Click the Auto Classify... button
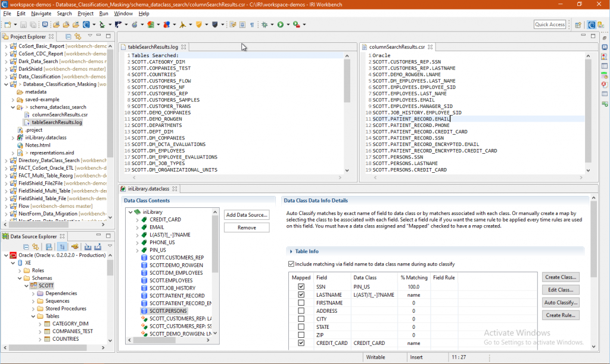The image size is (610, 364). [x=561, y=303]
